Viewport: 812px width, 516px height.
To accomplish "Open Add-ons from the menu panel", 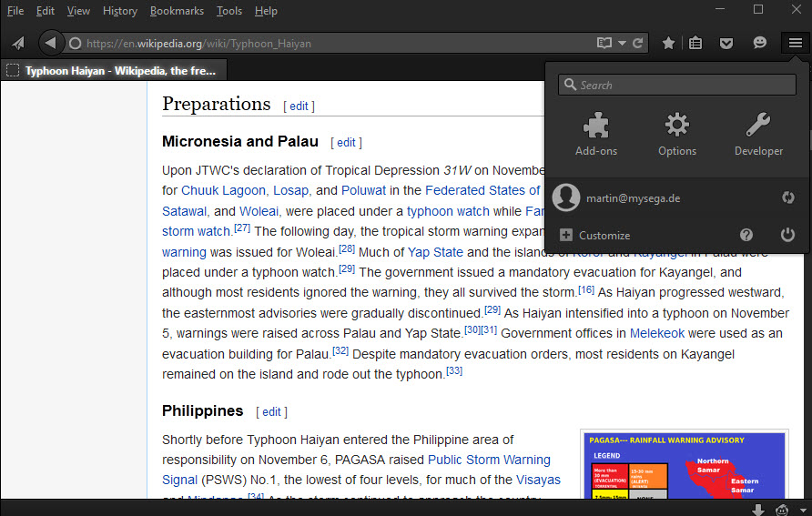I will [x=596, y=135].
